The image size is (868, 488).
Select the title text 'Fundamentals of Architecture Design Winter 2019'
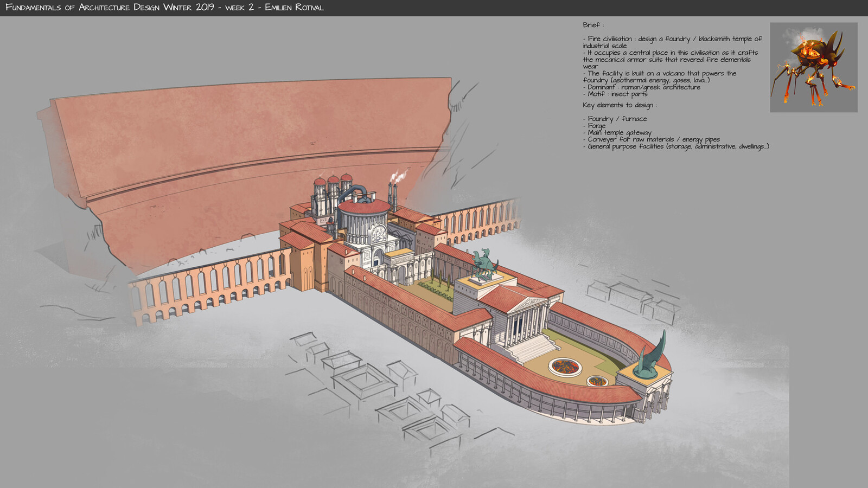click(110, 7)
